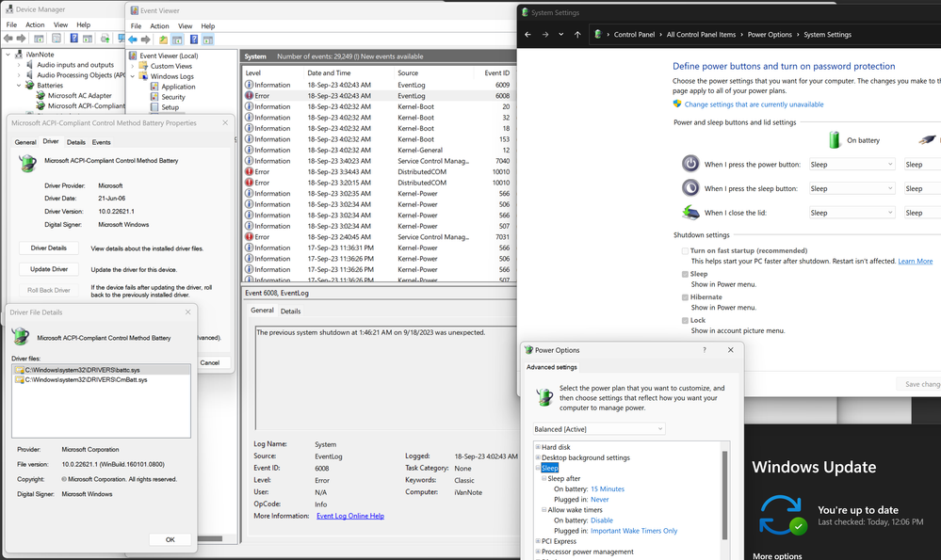Open power button On battery dropdown
Viewport: 941px width, 560px height.
point(851,165)
